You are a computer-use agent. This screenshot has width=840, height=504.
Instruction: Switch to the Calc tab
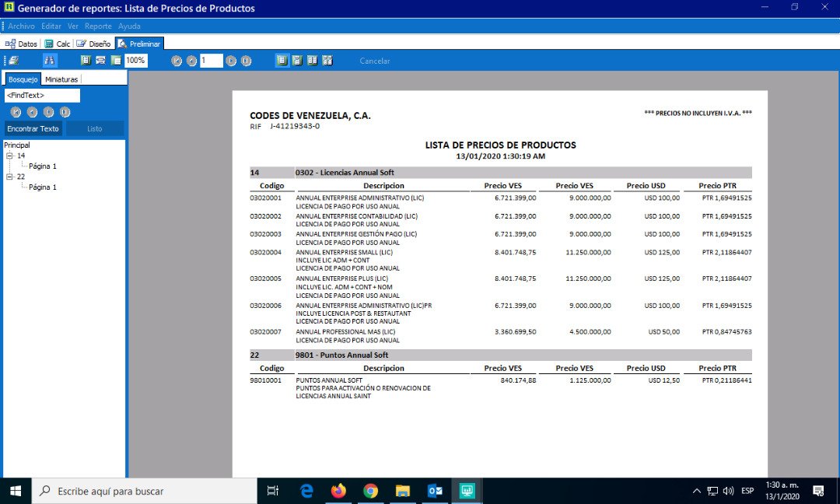tap(58, 44)
